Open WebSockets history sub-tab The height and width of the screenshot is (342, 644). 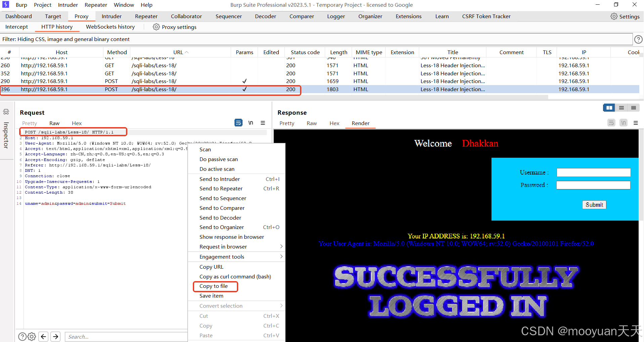[110, 27]
